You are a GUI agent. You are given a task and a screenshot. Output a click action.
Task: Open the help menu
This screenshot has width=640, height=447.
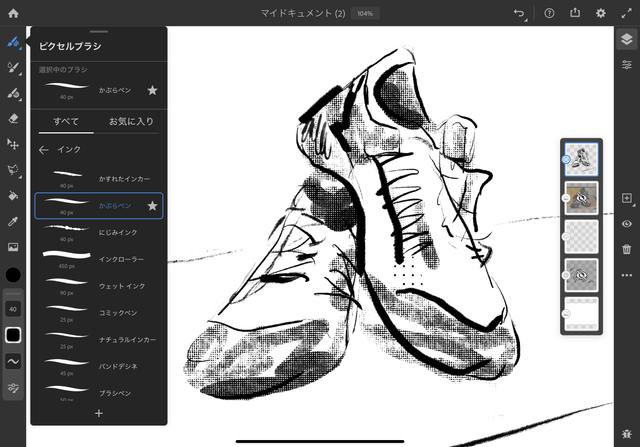pyautogui.click(x=549, y=13)
